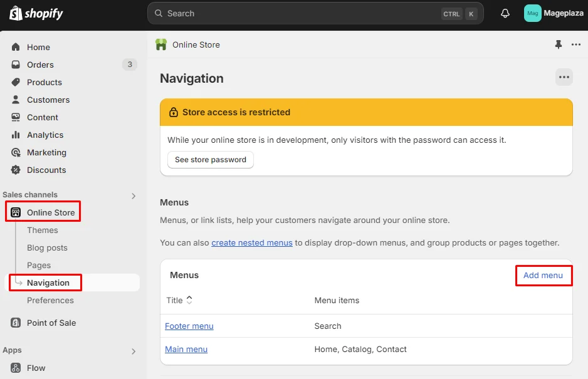Click the Marketing target icon
The height and width of the screenshot is (379, 588).
[16, 152]
